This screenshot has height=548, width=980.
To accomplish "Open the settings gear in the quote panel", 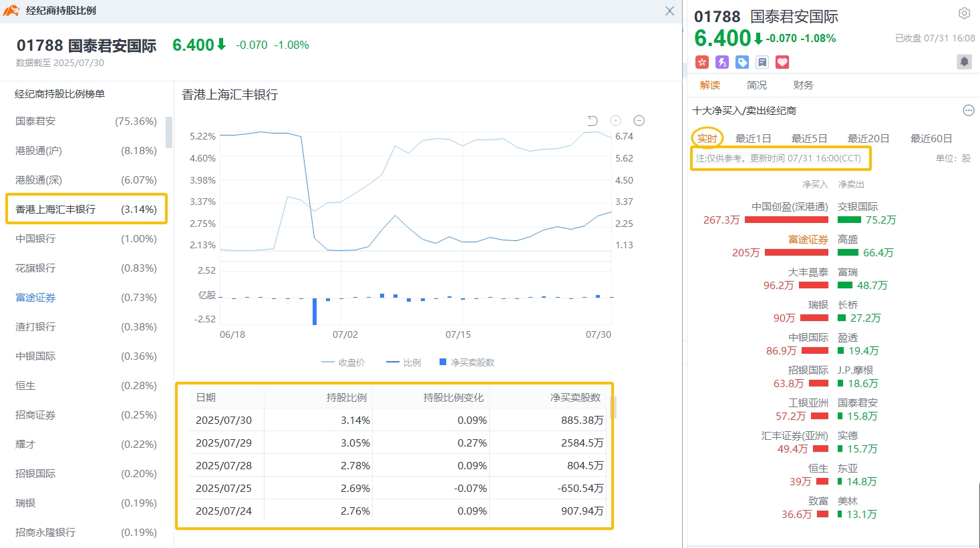I will (964, 13).
